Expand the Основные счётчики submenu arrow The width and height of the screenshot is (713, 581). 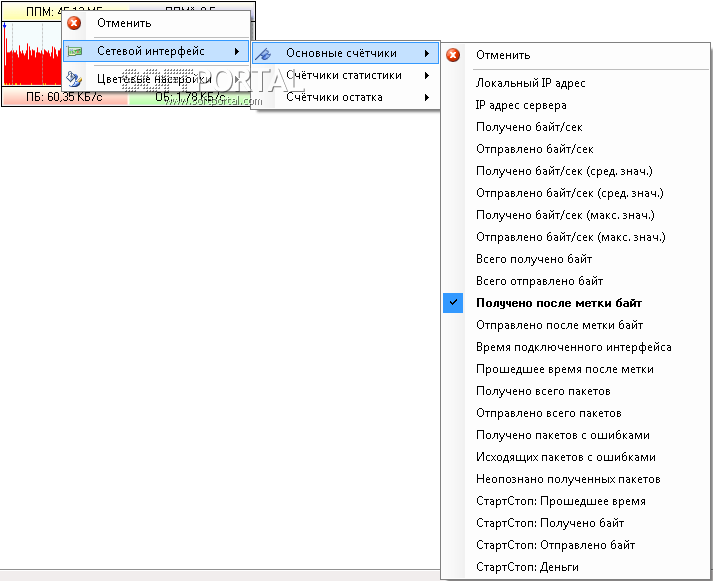[427, 53]
